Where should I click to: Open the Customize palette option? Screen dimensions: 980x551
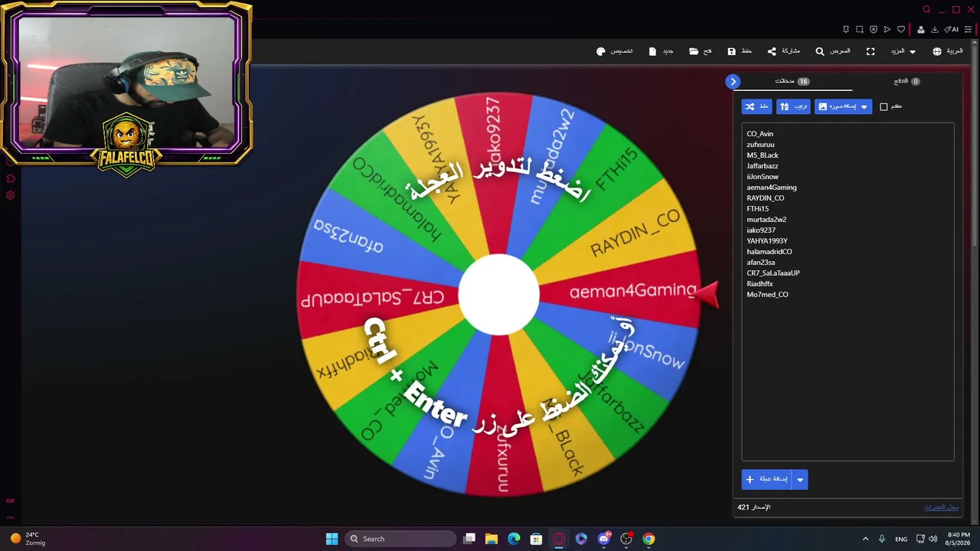coord(615,51)
